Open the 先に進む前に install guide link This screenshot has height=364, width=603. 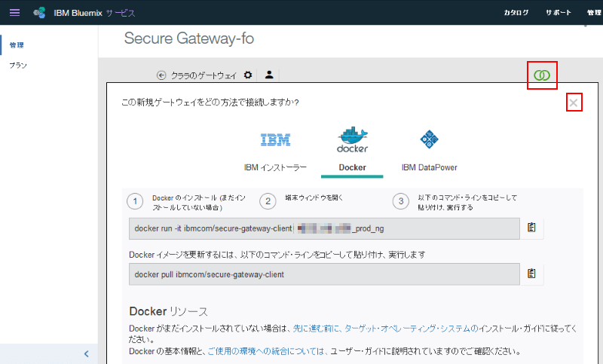click(x=386, y=329)
